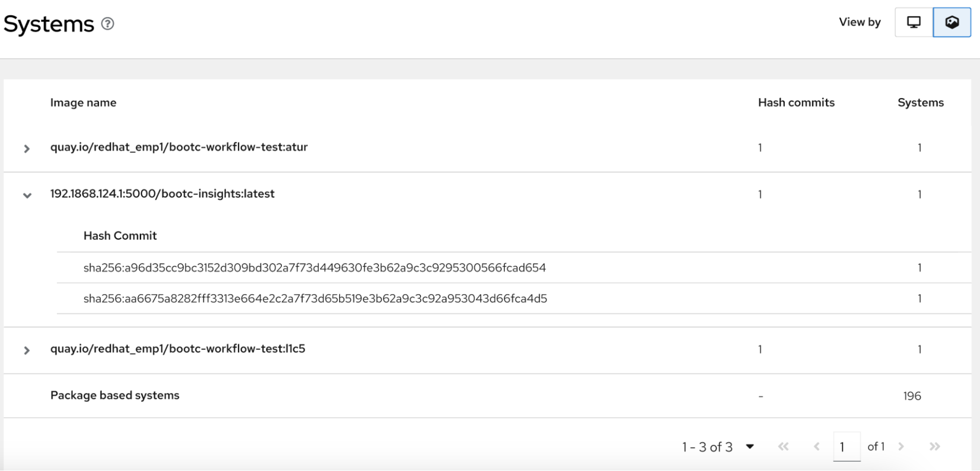Screen dimensions: 980x471
Task: Click the first-page double chevron
Action: click(784, 446)
